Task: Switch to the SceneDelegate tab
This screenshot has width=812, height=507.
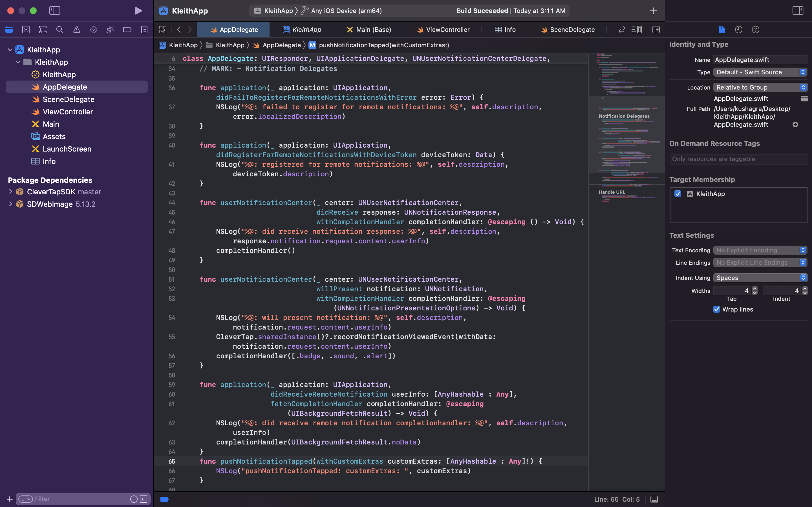Action: coord(568,30)
